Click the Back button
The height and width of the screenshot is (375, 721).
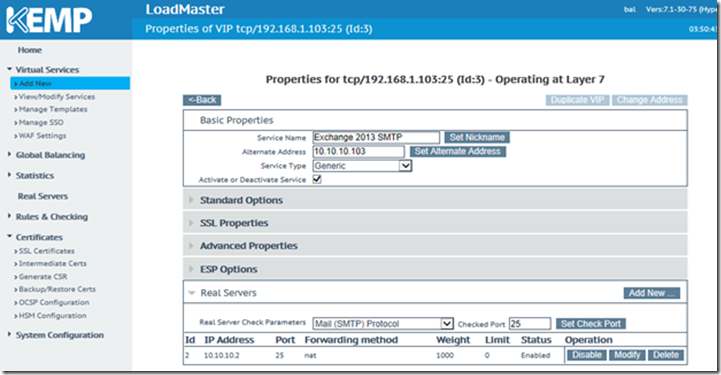tap(202, 100)
